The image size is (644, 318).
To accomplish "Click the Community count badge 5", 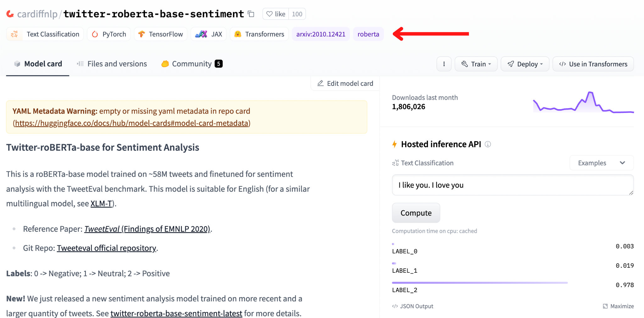I will [x=219, y=64].
